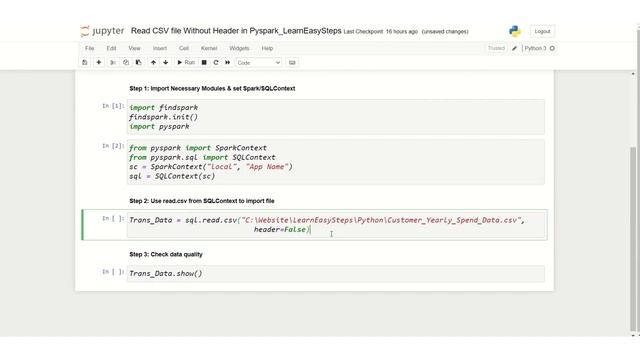Open the command palette keyboard icon
Screen dimensions: 640x360
click(292, 62)
